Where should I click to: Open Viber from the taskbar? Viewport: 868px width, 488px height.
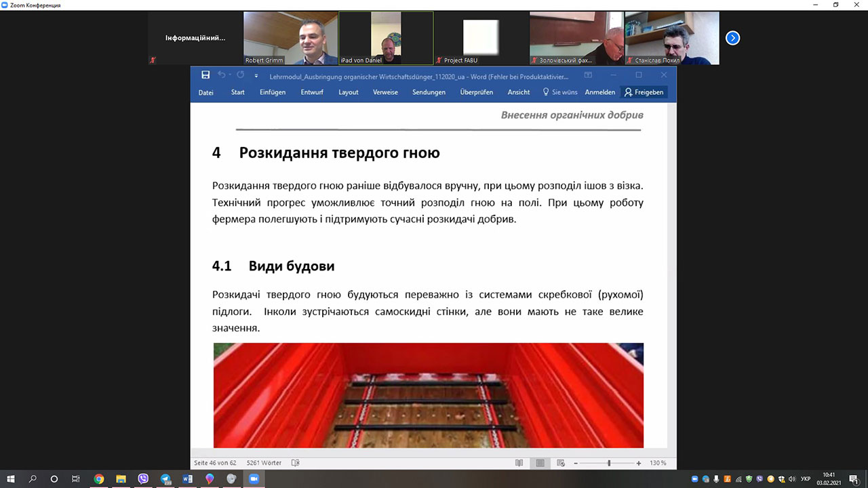click(143, 479)
